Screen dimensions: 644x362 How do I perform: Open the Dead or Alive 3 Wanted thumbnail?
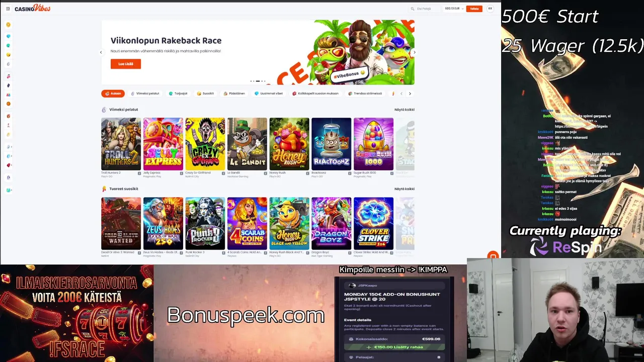tap(121, 223)
